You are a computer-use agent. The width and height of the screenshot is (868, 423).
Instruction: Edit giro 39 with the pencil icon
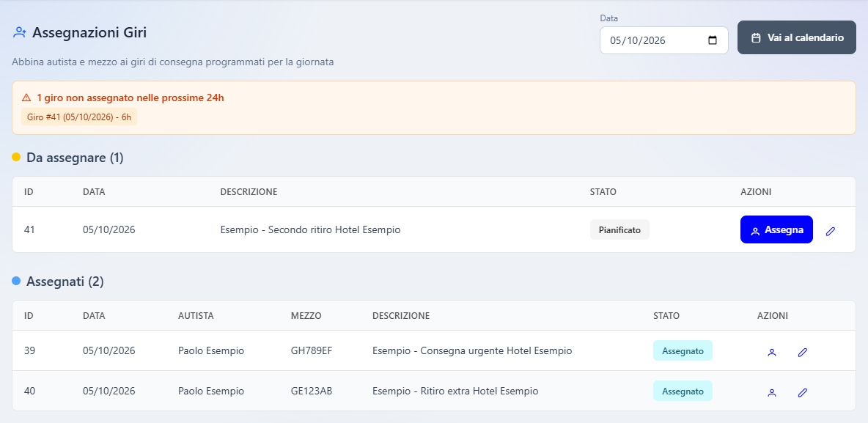coord(802,352)
